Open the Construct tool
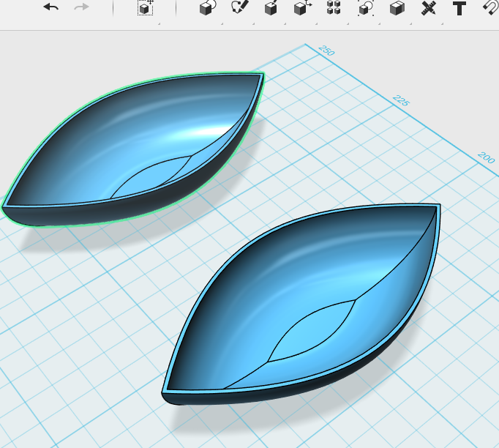This screenshot has height=448, width=499. click(x=271, y=7)
